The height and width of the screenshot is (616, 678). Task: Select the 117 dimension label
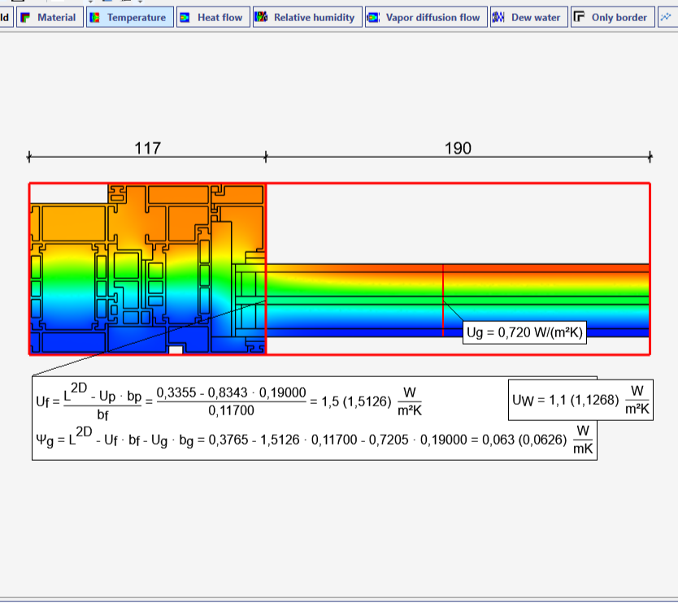pos(147,148)
